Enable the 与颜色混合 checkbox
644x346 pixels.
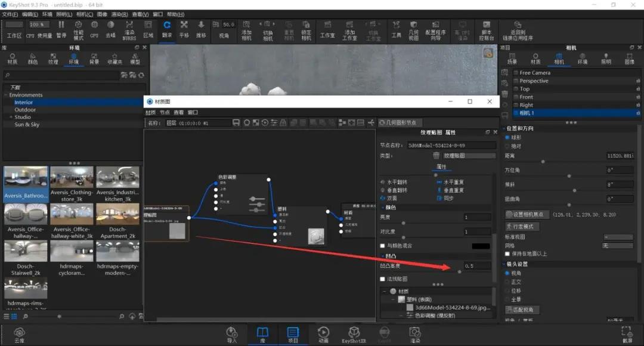(382, 246)
